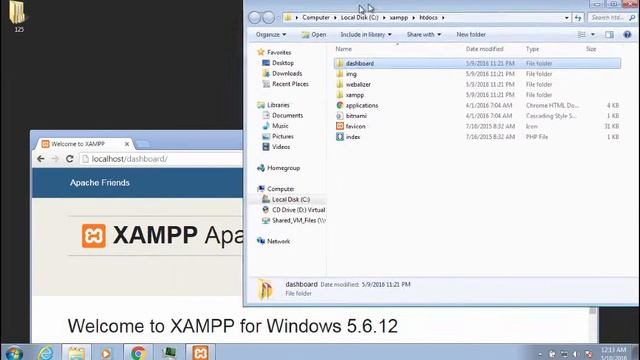The image size is (640, 360).
Task: Switch to Chrome from the taskbar
Action: point(138,353)
